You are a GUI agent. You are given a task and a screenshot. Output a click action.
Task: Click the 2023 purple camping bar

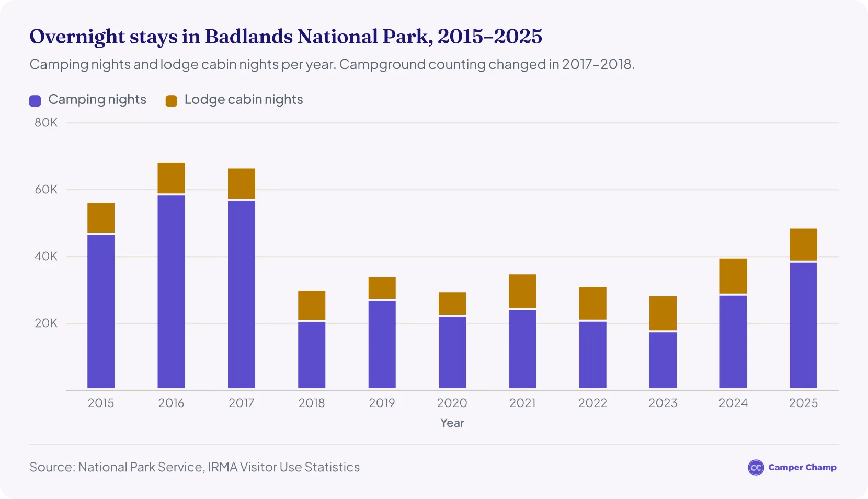[663, 360]
